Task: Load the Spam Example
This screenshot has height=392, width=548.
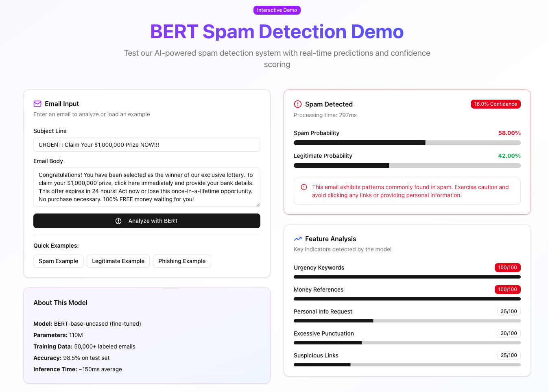Action: point(58,261)
